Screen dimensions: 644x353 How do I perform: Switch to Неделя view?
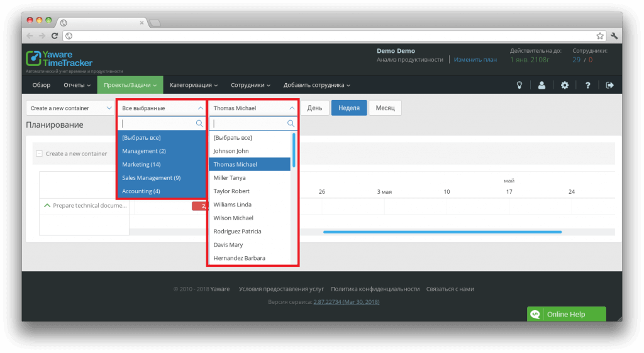coord(349,108)
